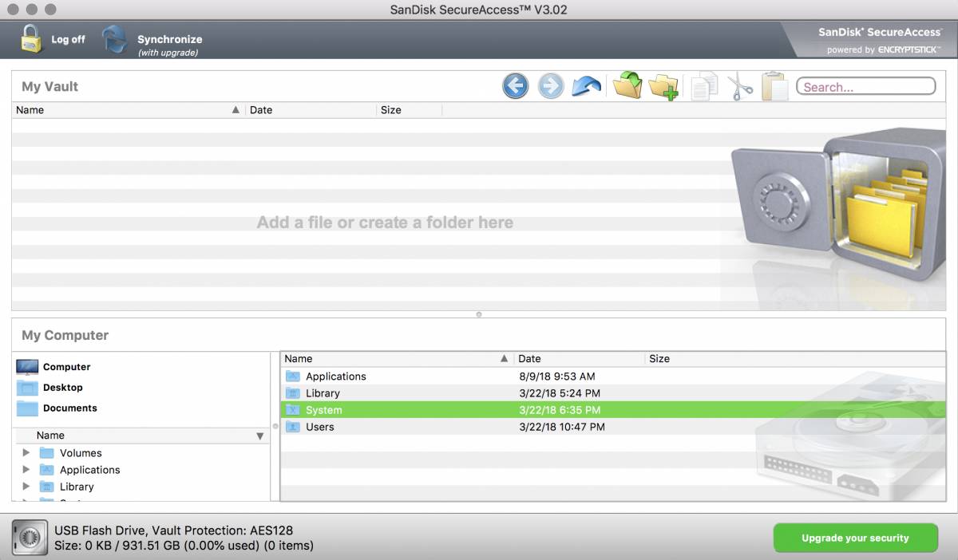Click the Search field in My Vault
Viewport: 958px width, 560px height.
click(x=865, y=87)
